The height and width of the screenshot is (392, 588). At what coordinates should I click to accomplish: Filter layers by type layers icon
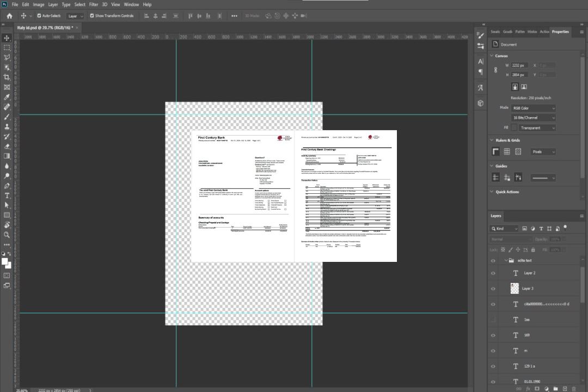coord(542,229)
